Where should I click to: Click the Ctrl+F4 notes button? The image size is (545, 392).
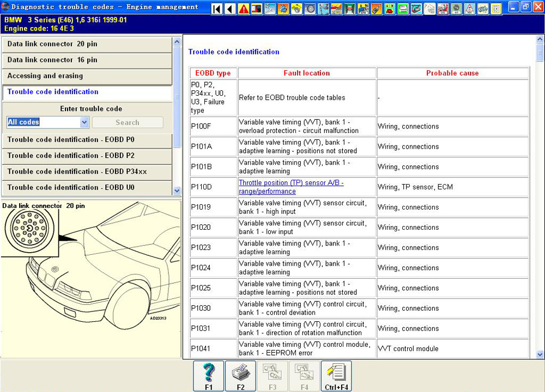[336, 376]
